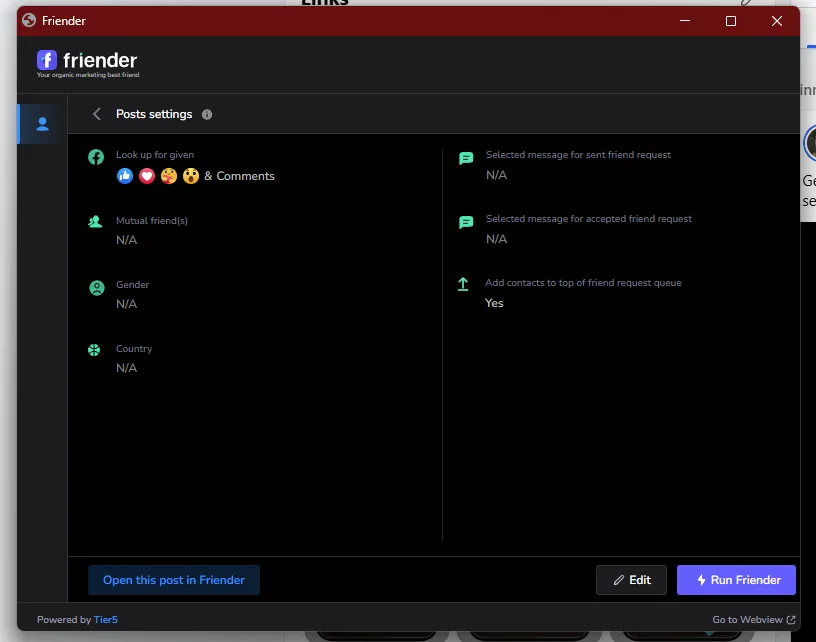Open this post in Friender
This screenshot has width=816, height=642.
coord(174,580)
